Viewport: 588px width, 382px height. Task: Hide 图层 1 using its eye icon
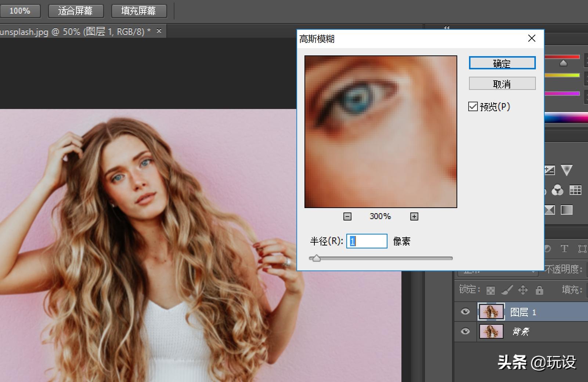[465, 312]
